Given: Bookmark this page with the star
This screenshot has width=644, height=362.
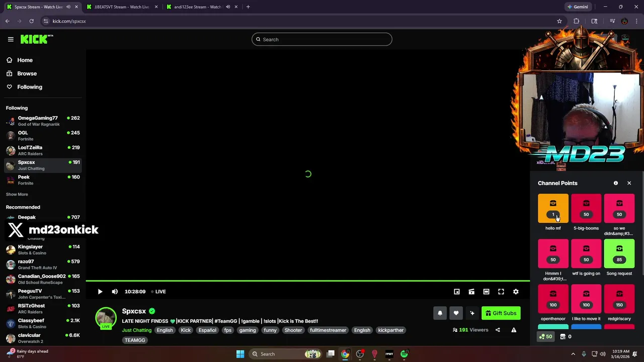Looking at the screenshot, I should (x=559, y=21).
